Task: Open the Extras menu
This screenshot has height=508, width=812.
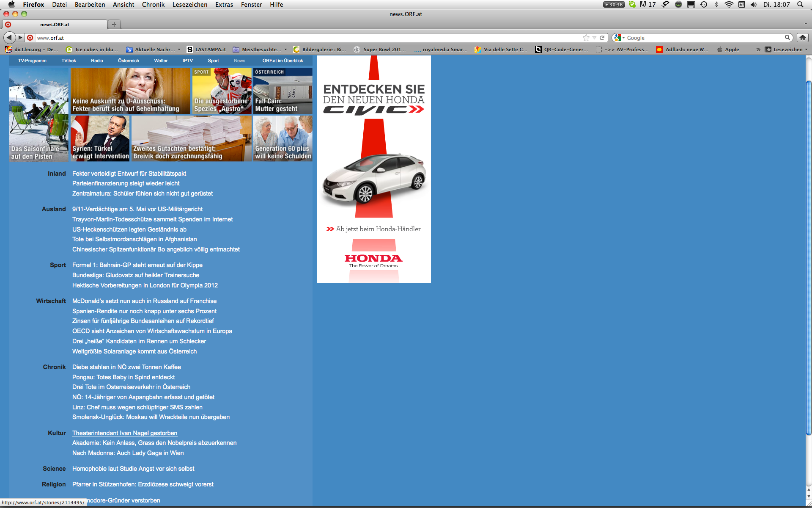Action: (224, 4)
